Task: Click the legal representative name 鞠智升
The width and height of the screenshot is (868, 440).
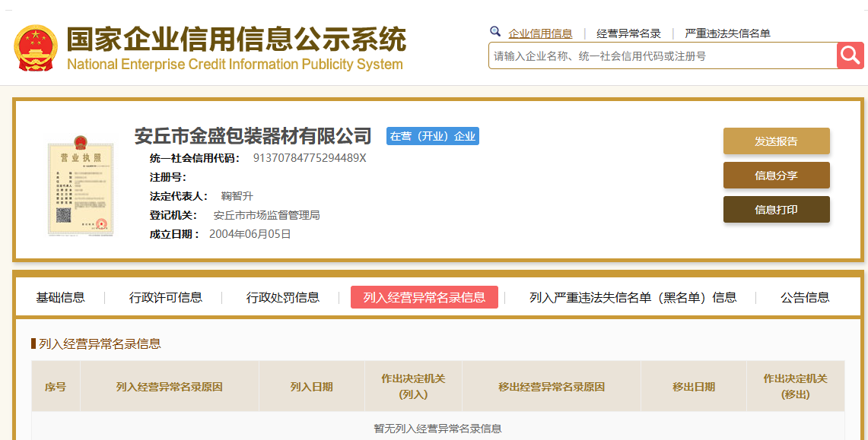Action: coord(237,196)
